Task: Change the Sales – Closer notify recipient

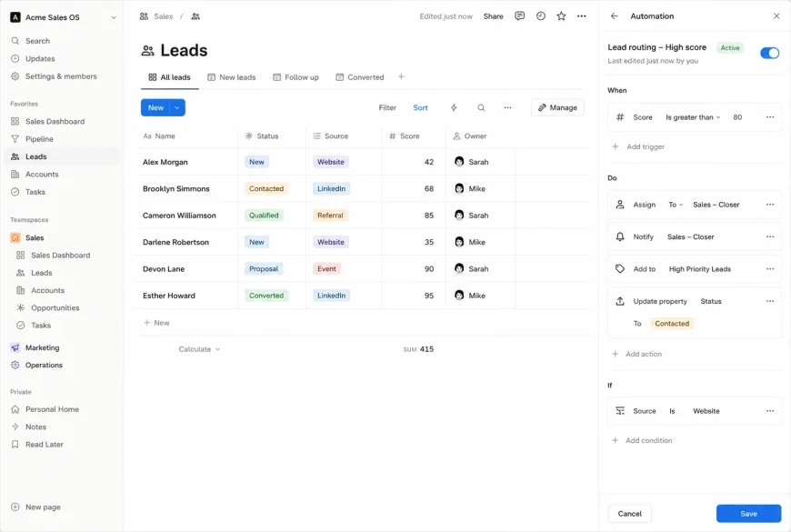Action: tap(690, 236)
